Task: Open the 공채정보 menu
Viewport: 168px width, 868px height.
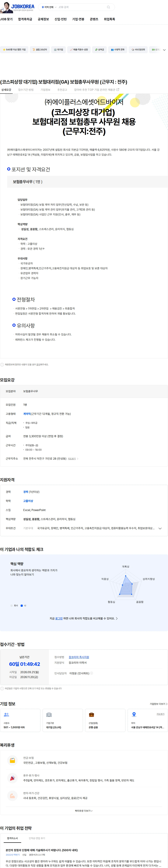Action: click(x=43, y=19)
